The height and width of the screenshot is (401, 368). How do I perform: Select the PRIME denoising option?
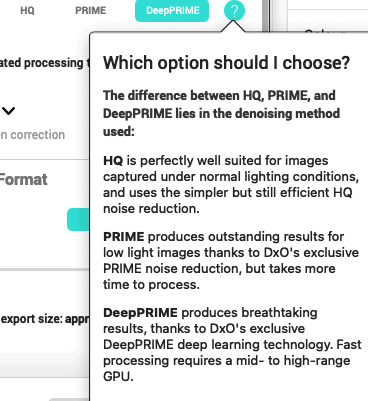[x=91, y=11]
